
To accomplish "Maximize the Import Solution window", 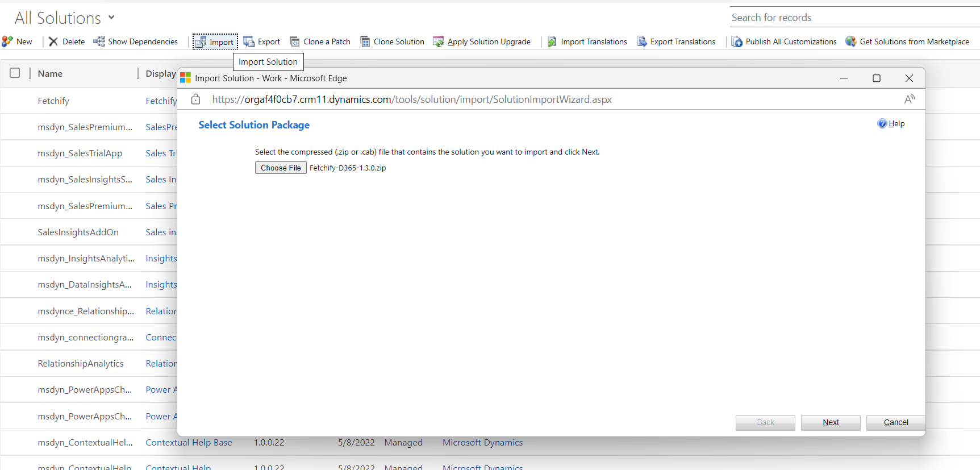I will 877,78.
